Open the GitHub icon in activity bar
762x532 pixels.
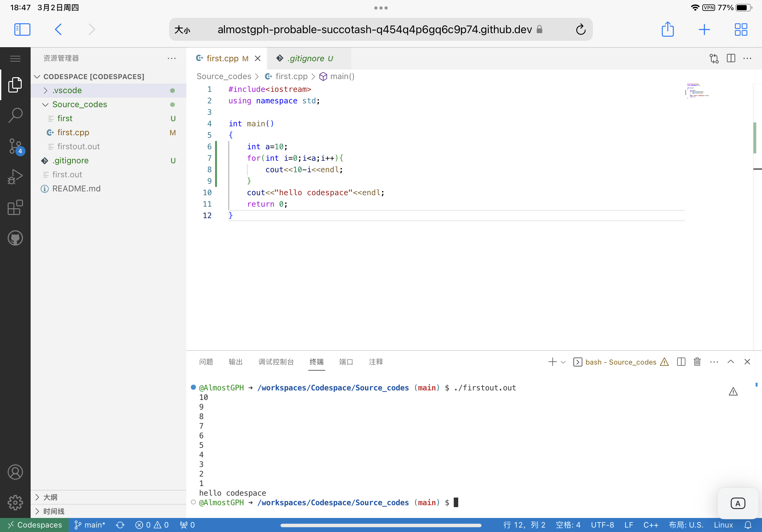(x=15, y=237)
